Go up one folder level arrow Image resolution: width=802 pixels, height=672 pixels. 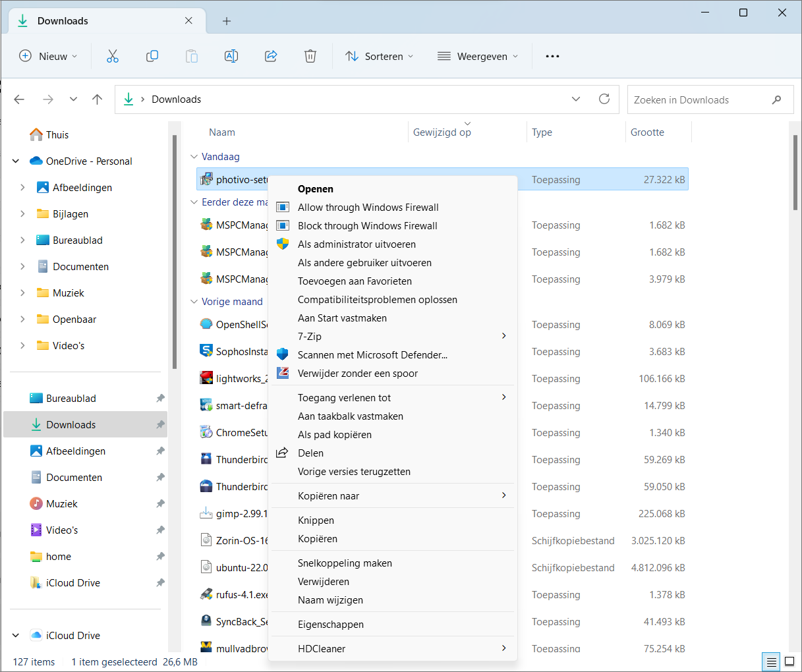point(98,99)
